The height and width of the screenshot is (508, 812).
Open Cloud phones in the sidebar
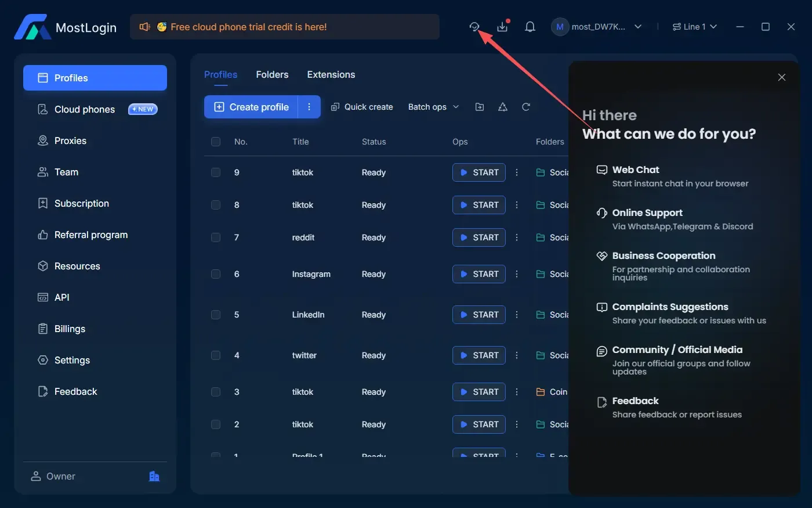click(x=85, y=109)
